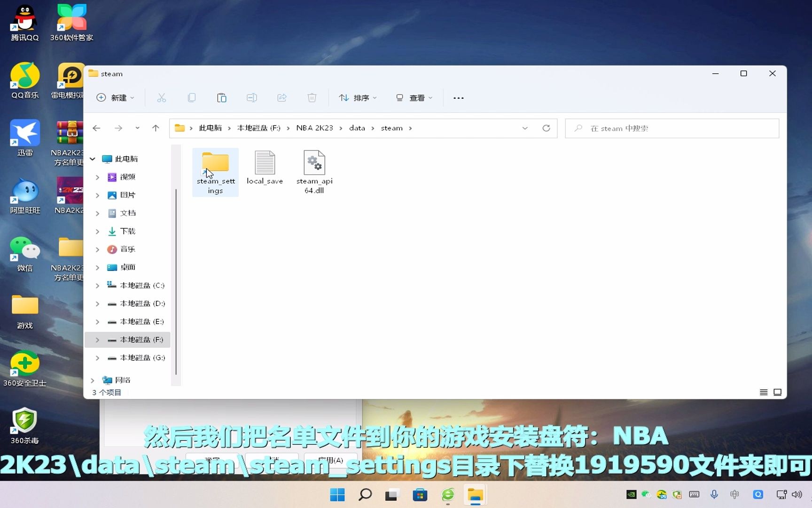Select 文档 in navigation pane

(127, 213)
